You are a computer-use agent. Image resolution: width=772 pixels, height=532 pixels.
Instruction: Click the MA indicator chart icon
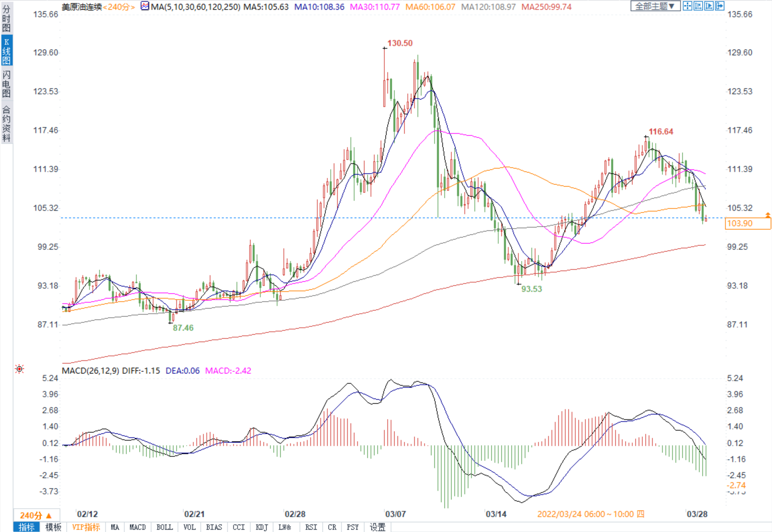145,6
